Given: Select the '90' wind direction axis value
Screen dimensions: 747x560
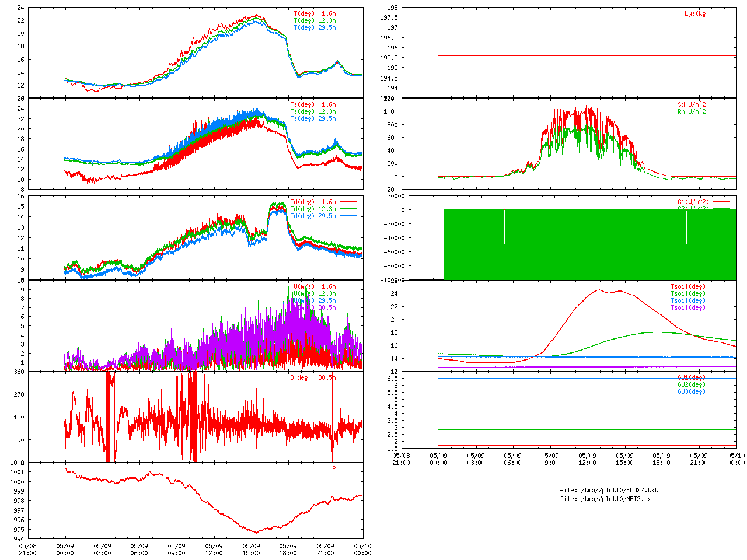Looking at the screenshot, I should pos(20,440).
